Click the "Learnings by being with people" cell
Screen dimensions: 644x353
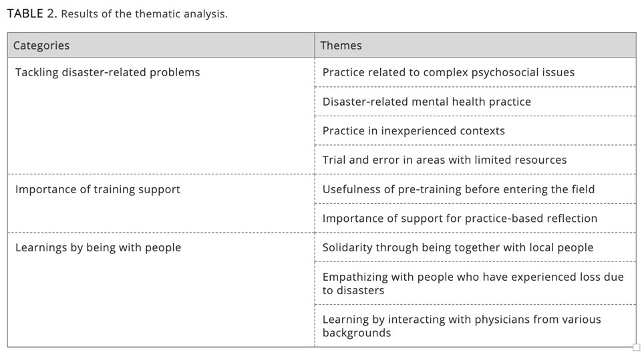pyautogui.click(x=98, y=247)
